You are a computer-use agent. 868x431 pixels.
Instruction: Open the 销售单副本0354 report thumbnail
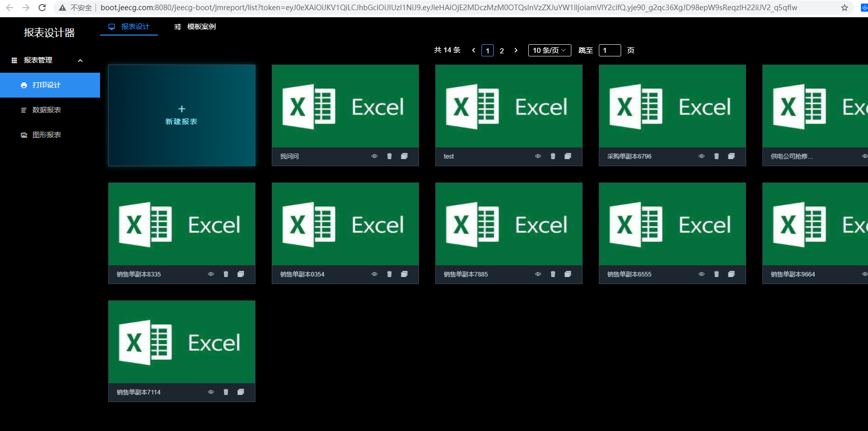pos(345,224)
